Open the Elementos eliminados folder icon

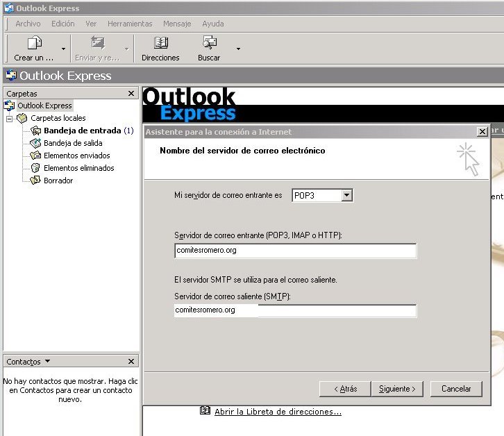(x=36, y=168)
